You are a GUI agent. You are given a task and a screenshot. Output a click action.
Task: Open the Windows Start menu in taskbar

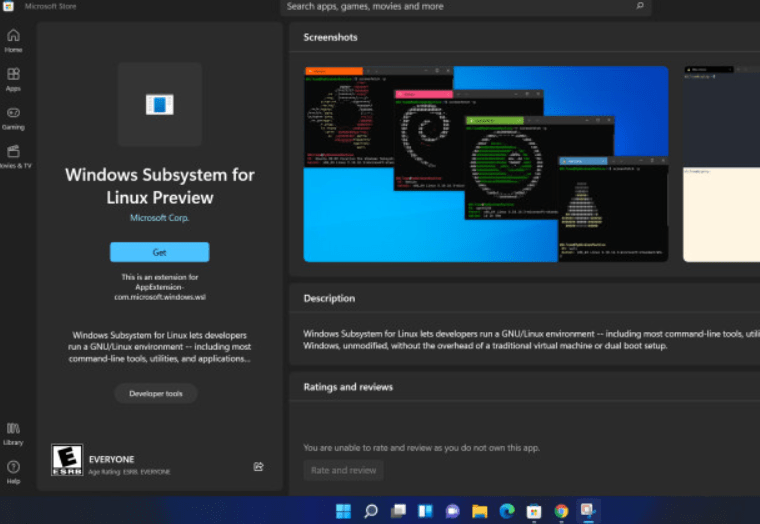tap(343, 511)
